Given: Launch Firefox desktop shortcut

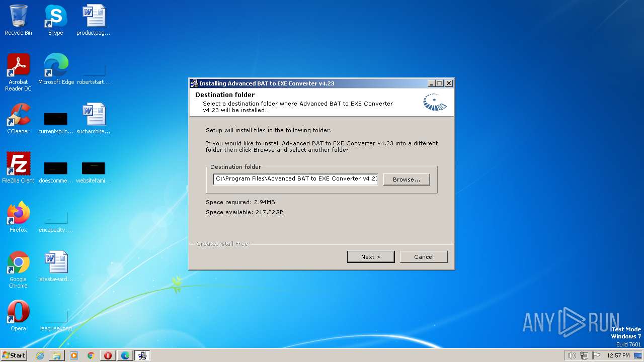Looking at the screenshot, I should 18,217.
